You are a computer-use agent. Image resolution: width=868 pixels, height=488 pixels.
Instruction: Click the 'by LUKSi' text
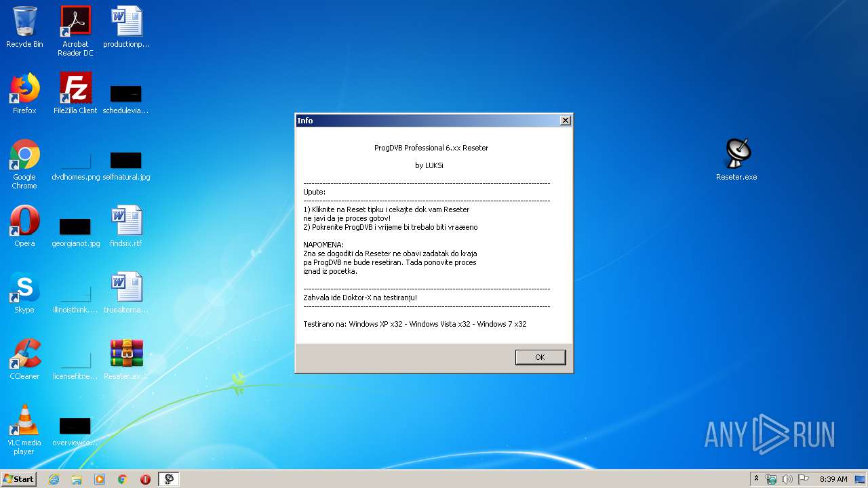click(x=429, y=165)
